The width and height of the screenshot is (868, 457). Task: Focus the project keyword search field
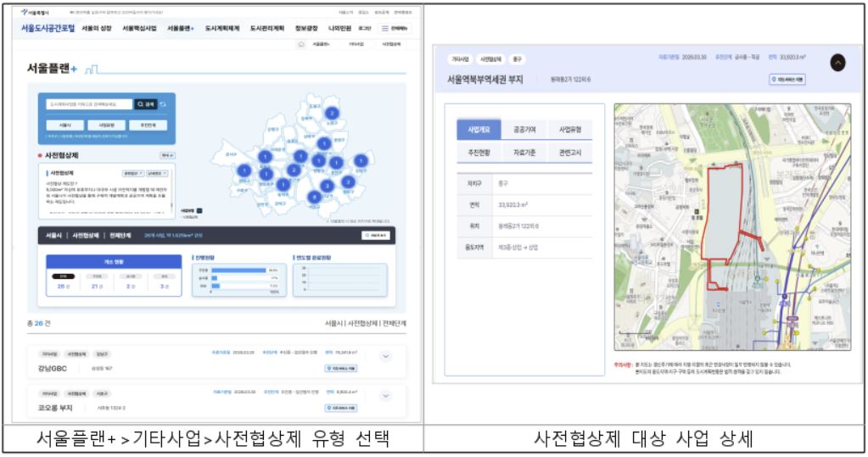tap(90, 104)
